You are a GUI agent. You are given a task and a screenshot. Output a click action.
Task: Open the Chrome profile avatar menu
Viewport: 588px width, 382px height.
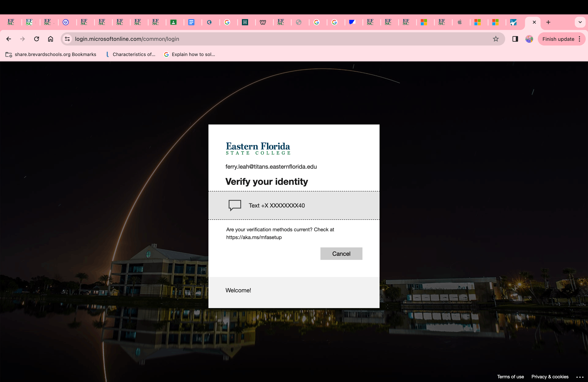click(x=529, y=39)
